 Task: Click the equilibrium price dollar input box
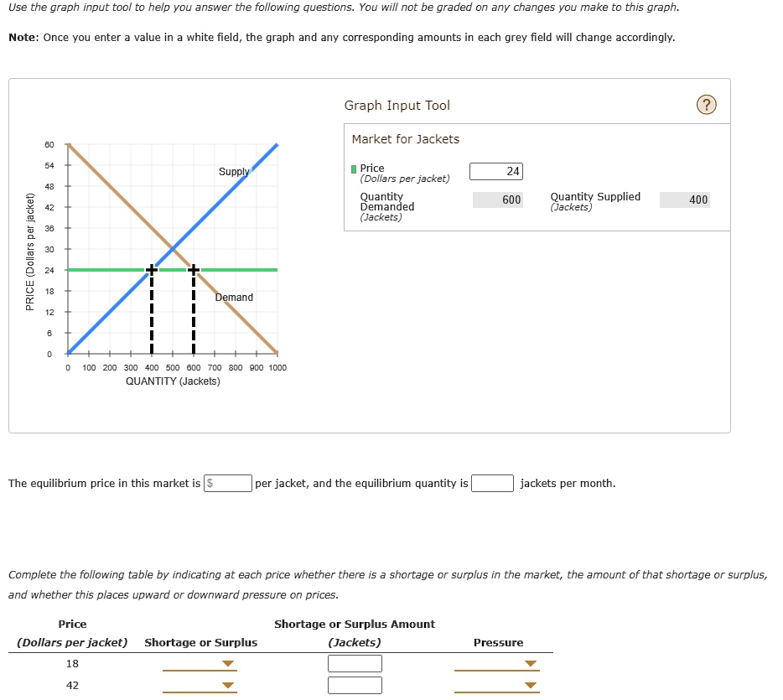[x=227, y=483]
